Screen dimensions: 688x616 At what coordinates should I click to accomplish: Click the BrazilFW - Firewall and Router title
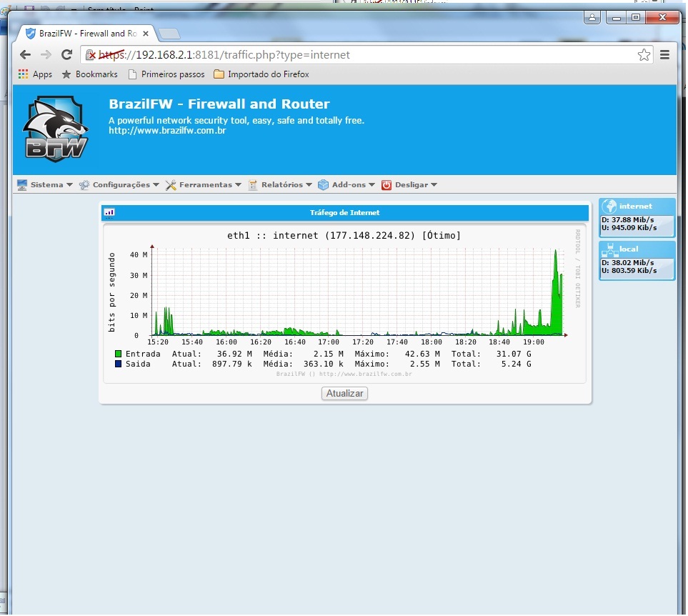[219, 104]
